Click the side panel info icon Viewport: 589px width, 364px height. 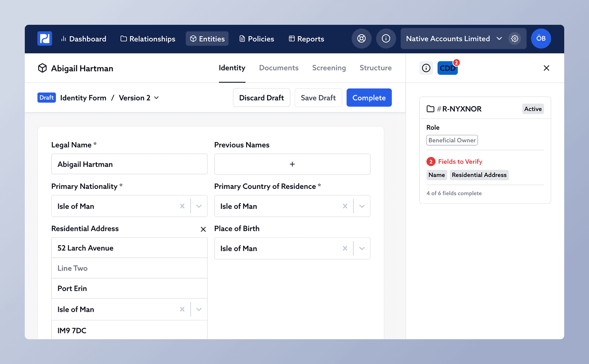click(426, 68)
